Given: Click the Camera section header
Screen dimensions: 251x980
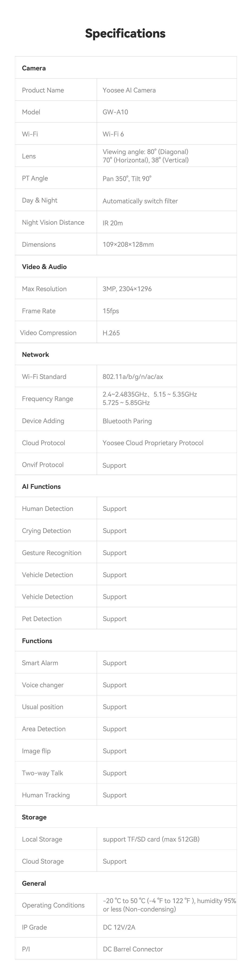Looking at the screenshot, I should pyautogui.click(x=34, y=68).
